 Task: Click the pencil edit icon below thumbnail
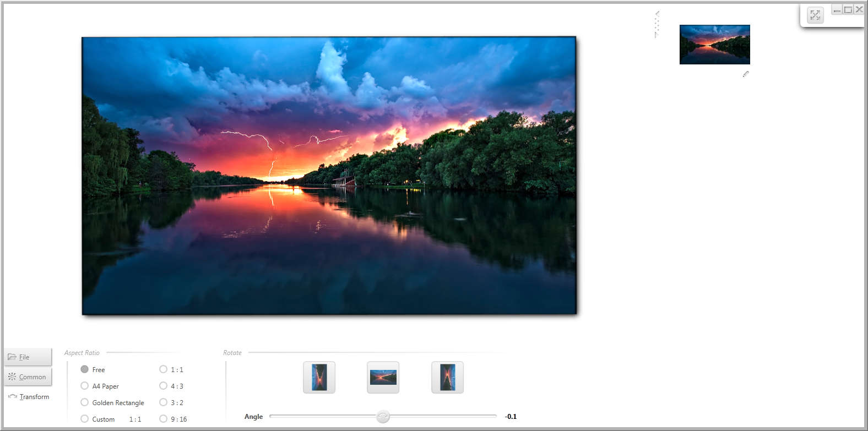746,74
